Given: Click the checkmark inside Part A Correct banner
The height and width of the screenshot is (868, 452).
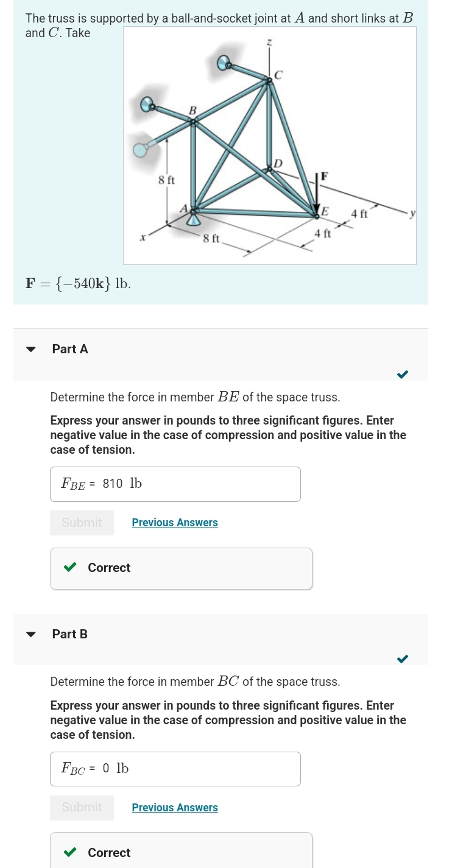Looking at the screenshot, I should click(x=69, y=566).
